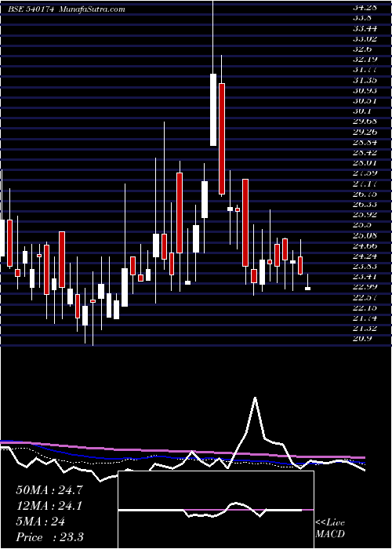This screenshot has width=392, height=549.
Task: Click the MACD inset chart box
Action: tap(216, 510)
